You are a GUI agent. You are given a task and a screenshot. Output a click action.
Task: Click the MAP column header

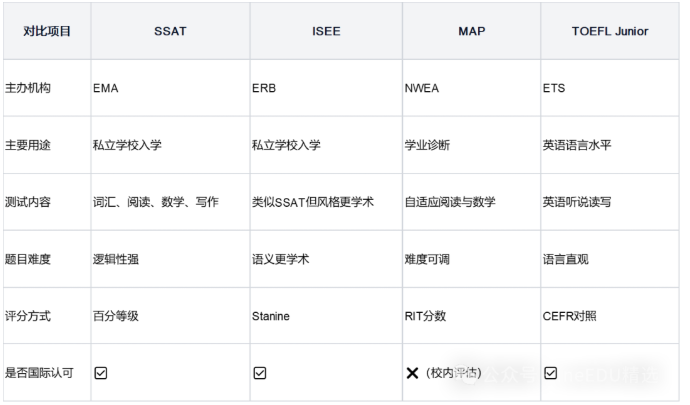(471, 31)
